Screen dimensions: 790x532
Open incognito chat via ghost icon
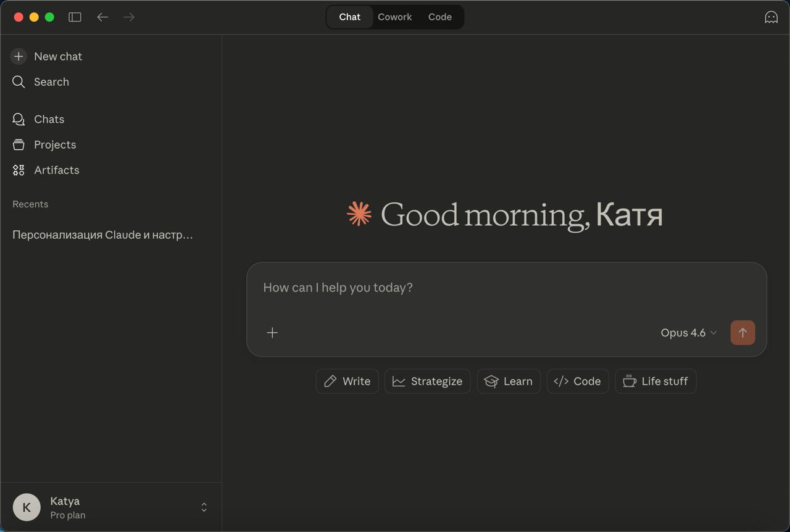tap(771, 17)
